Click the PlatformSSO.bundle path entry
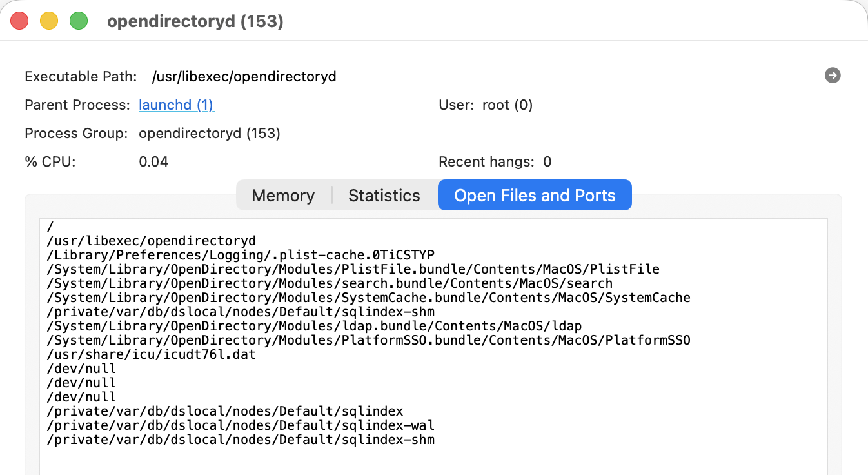This screenshot has height=475, width=868. 368,340
